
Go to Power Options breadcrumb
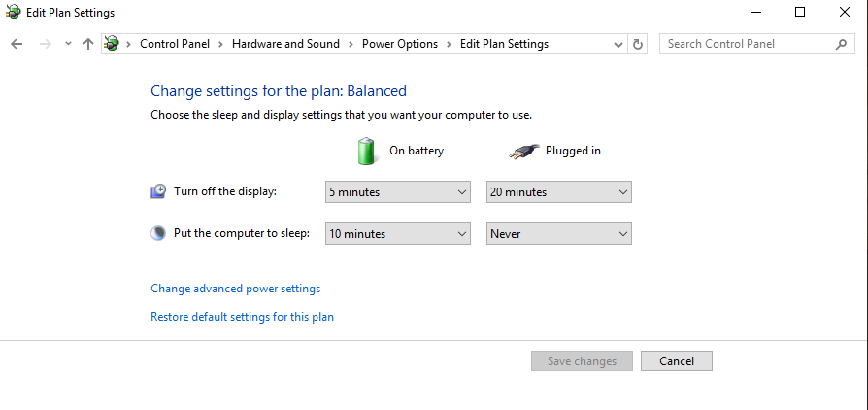point(400,44)
